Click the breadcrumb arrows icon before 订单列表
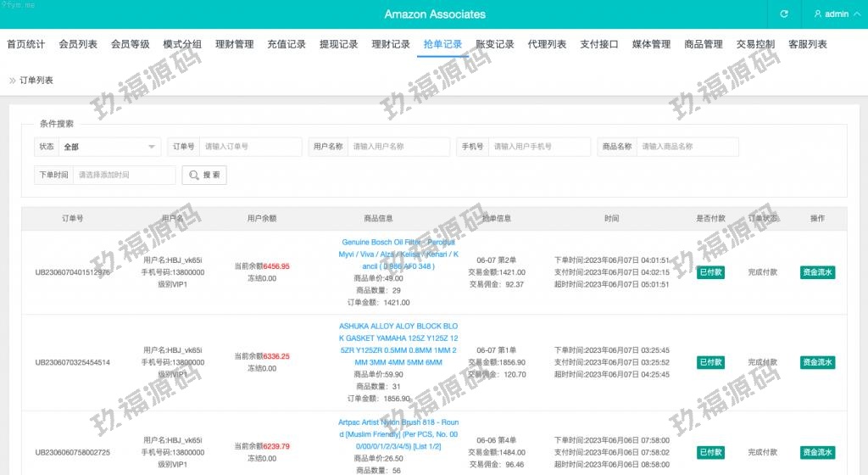868x475 pixels. [x=12, y=81]
